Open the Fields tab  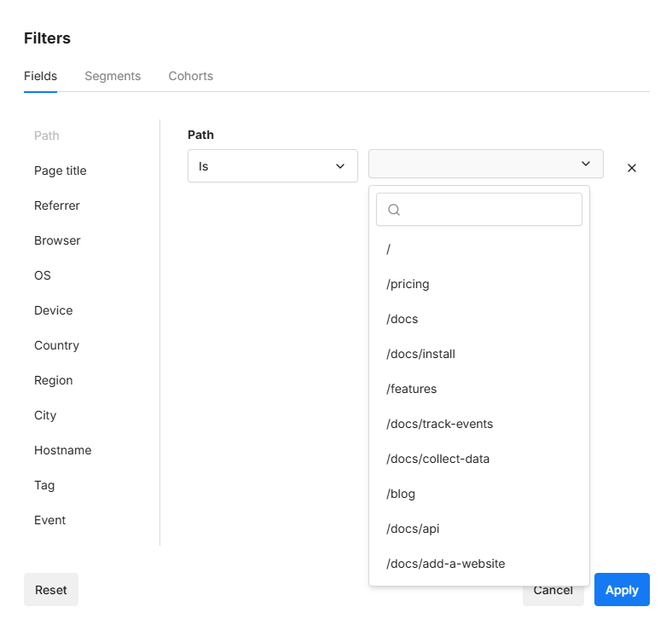tap(40, 76)
